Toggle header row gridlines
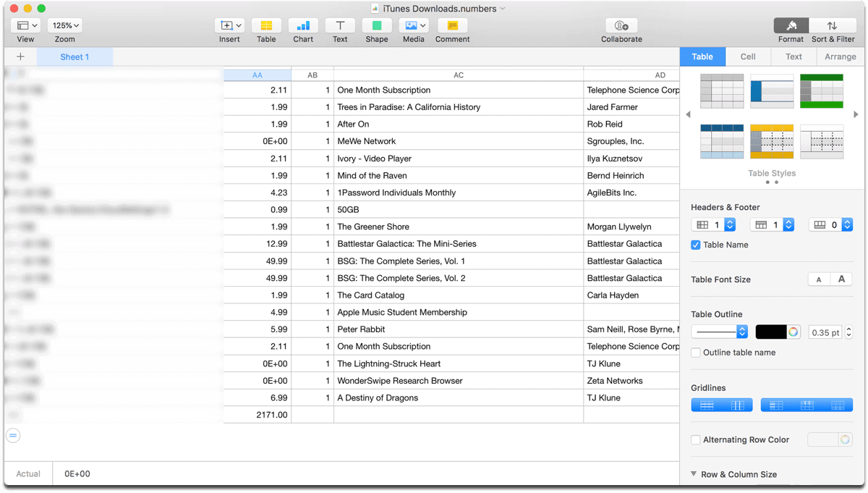Screen dimensions: 868x493 click(x=807, y=405)
